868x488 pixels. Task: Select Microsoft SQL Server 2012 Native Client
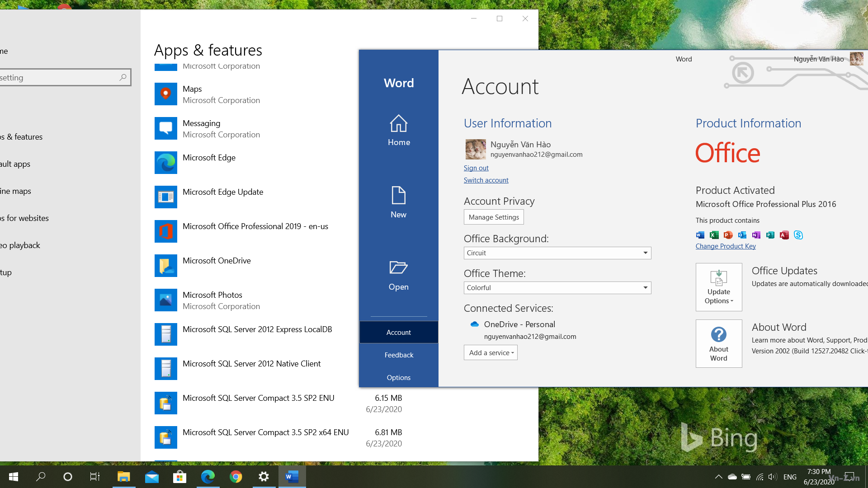(x=255, y=369)
